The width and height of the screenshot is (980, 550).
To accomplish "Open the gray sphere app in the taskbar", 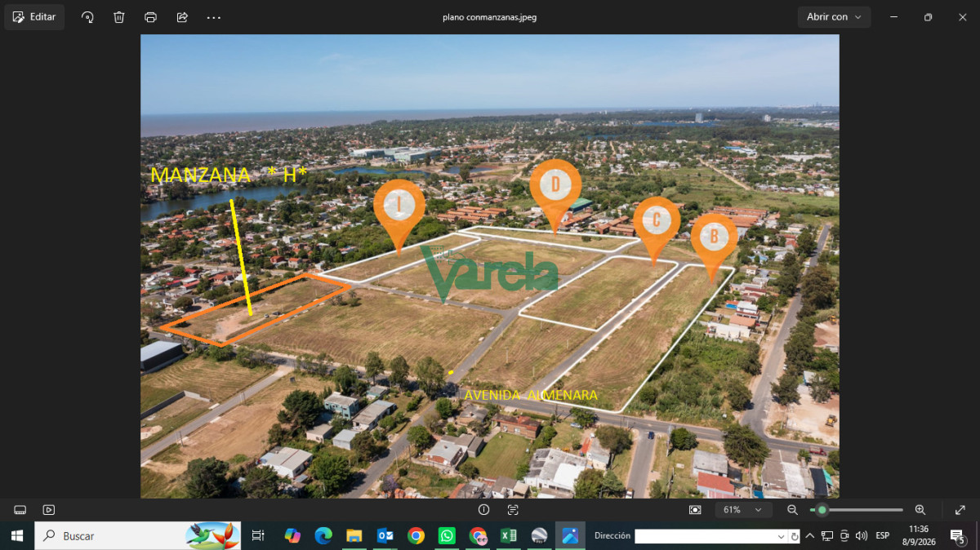I will [539, 536].
